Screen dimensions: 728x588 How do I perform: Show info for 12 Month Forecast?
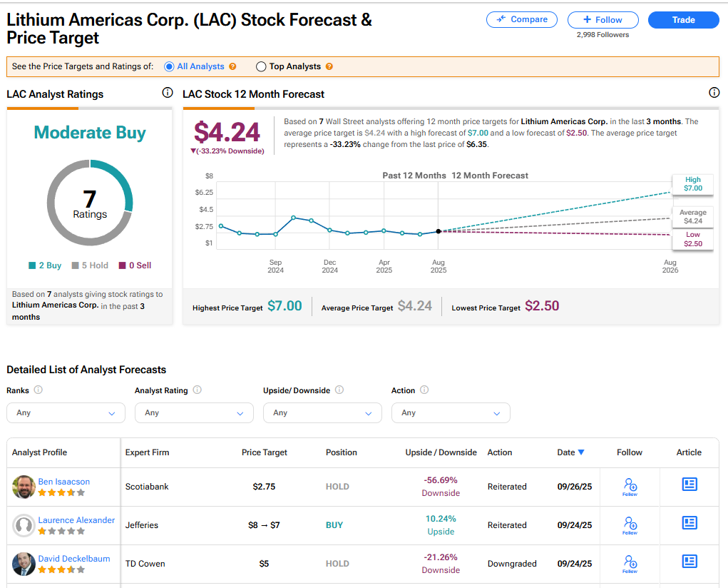pyautogui.click(x=714, y=93)
